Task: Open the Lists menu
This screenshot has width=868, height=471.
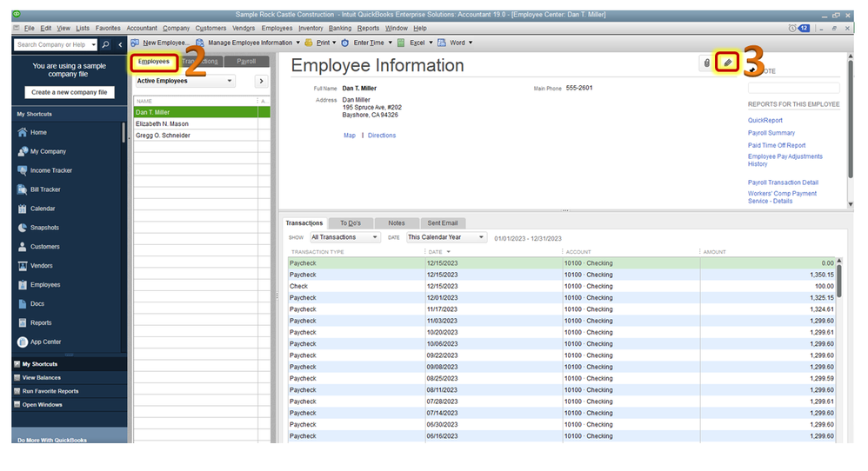Action: [83, 28]
